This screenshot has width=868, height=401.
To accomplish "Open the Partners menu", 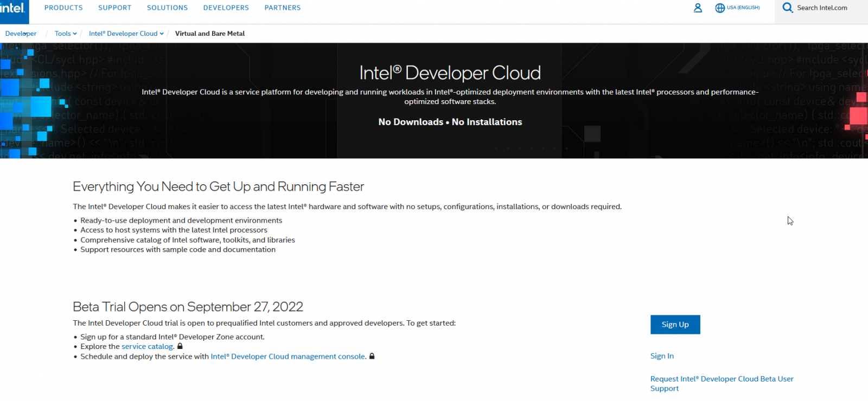I will pos(282,8).
